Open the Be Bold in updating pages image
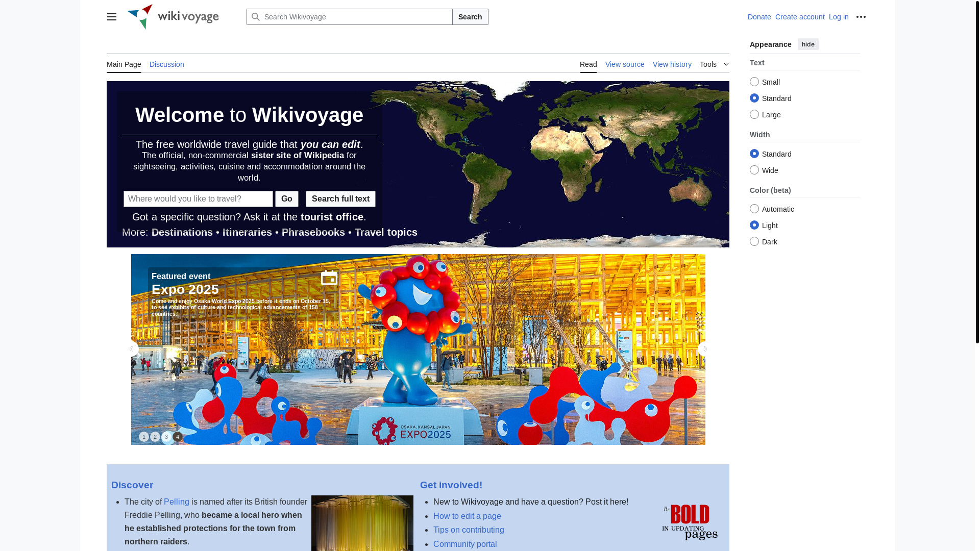Image resolution: width=980 pixels, height=551 pixels. pyautogui.click(x=690, y=522)
